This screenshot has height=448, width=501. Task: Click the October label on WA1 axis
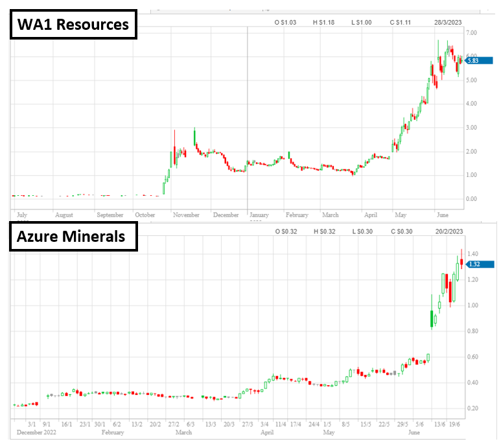tap(145, 215)
